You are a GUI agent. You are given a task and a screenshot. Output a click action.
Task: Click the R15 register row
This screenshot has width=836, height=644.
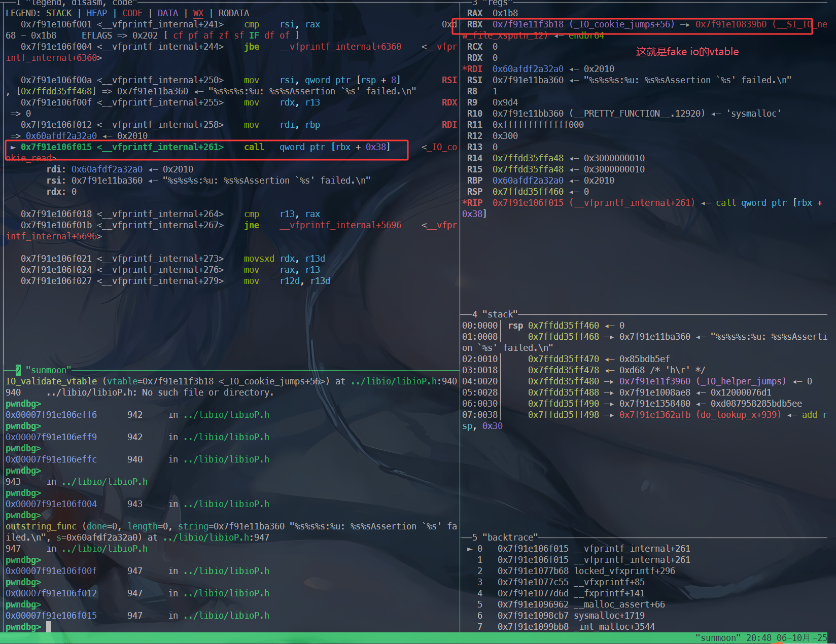[x=556, y=169]
